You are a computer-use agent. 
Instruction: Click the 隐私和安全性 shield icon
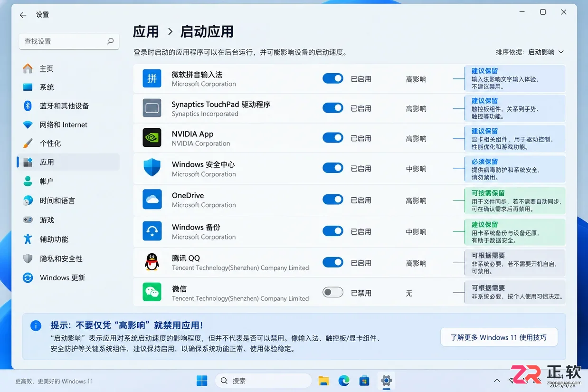(28, 258)
